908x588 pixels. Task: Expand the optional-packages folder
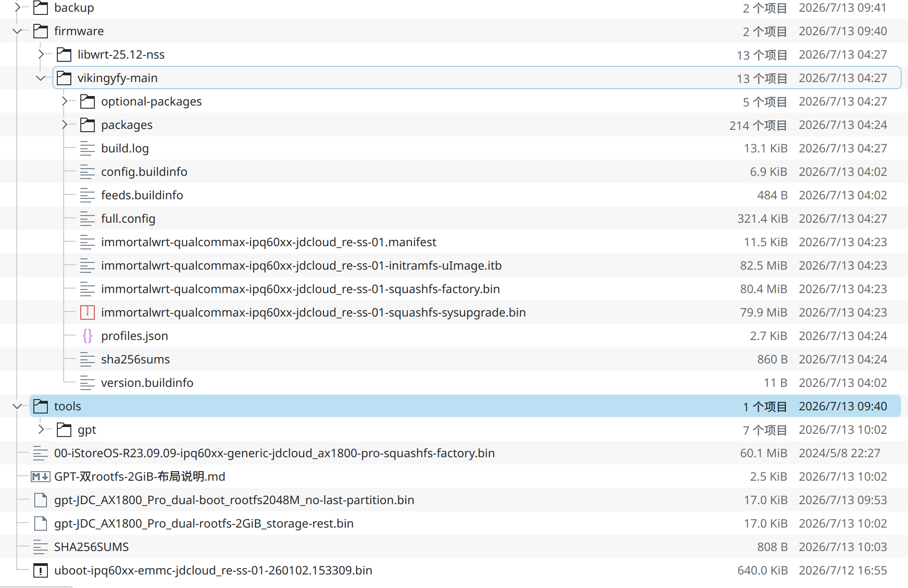point(65,101)
